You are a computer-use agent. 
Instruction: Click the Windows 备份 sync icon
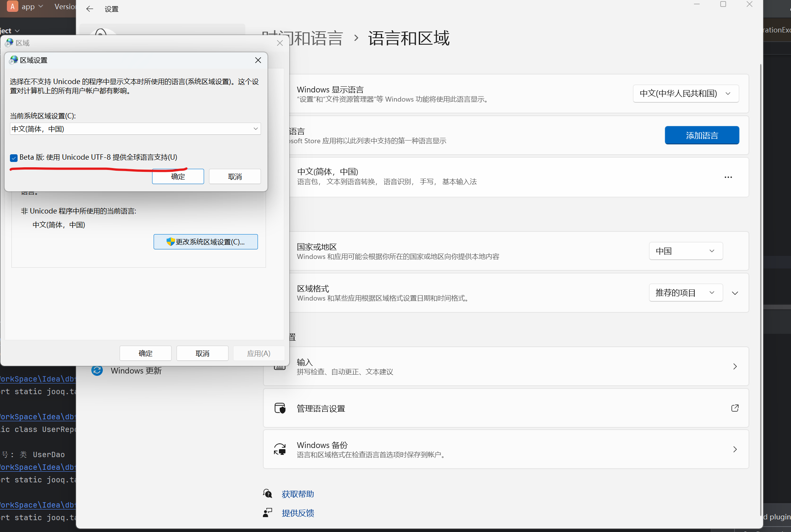point(280,449)
